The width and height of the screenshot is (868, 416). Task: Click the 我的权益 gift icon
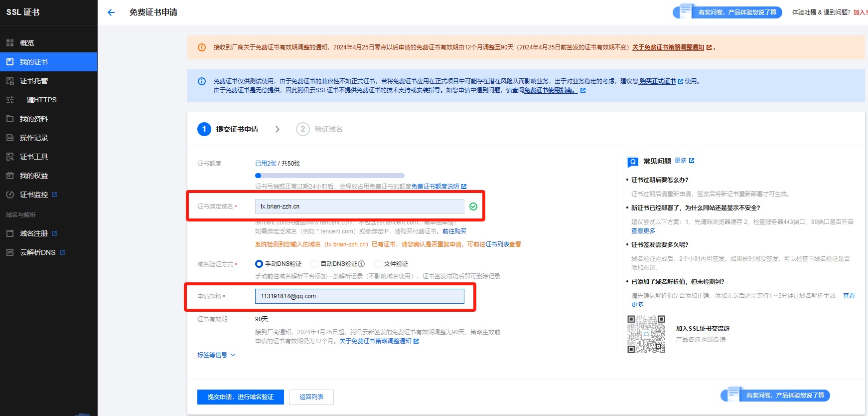coord(10,176)
